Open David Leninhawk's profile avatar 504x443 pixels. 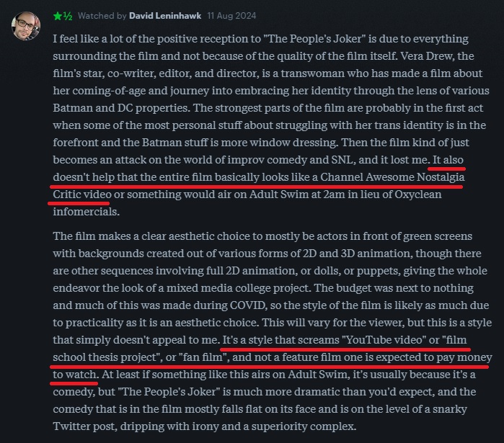tap(26, 26)
